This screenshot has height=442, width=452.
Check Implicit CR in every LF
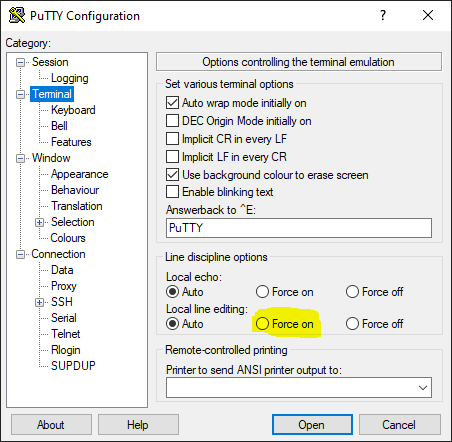[172, 139]
